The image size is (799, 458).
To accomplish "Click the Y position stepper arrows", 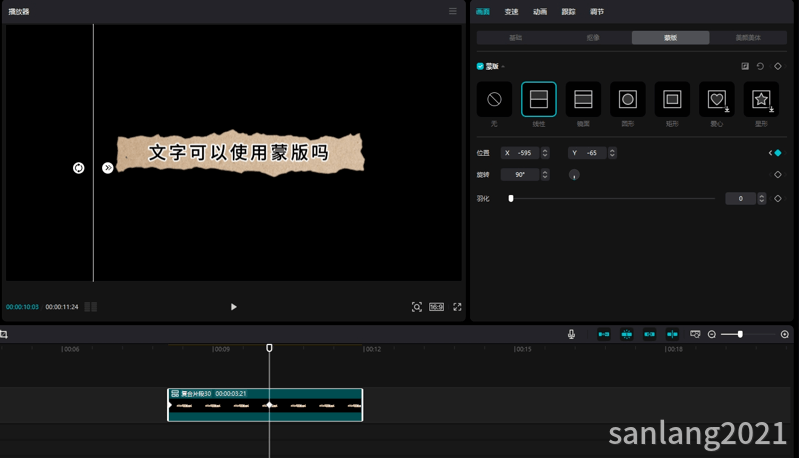I will 612,153.
